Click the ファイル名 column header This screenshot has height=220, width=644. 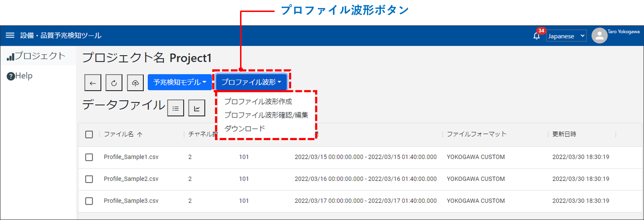[x=119, y=134]
